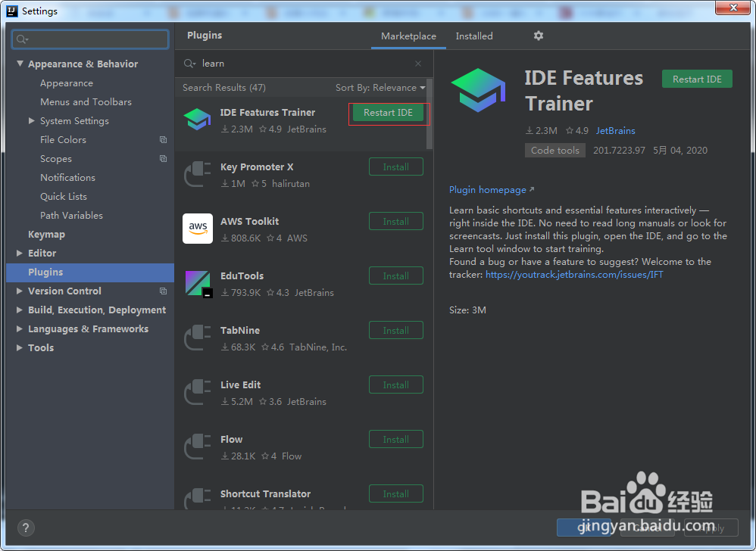
Task: Click the plugin list vertical scrollbar
Action: coord(430,114)
